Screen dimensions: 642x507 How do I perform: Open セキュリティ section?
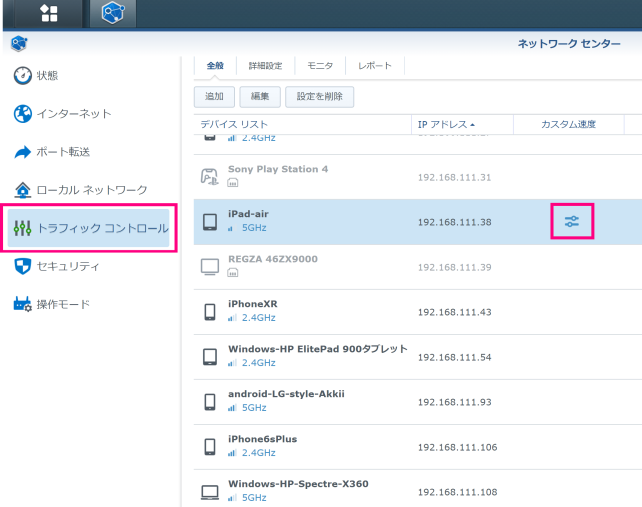point(56,266)
